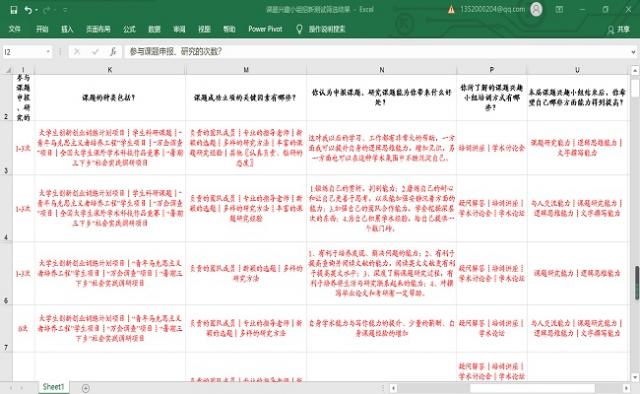The image size is (640, 394).
Task: Click the cancel X icon in the formula bar
Action: point(77,51)
